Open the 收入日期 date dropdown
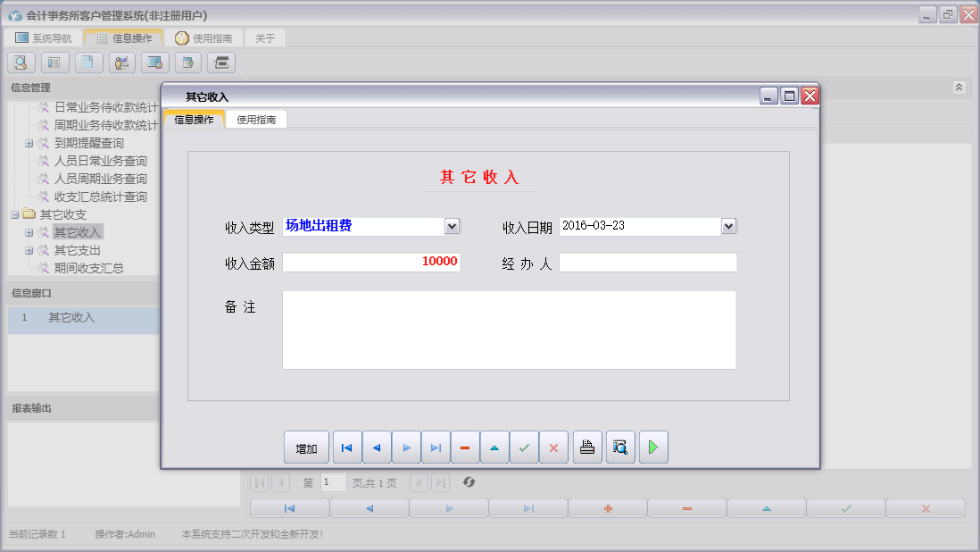Viewport: 980px width, 552px height. 728,226
